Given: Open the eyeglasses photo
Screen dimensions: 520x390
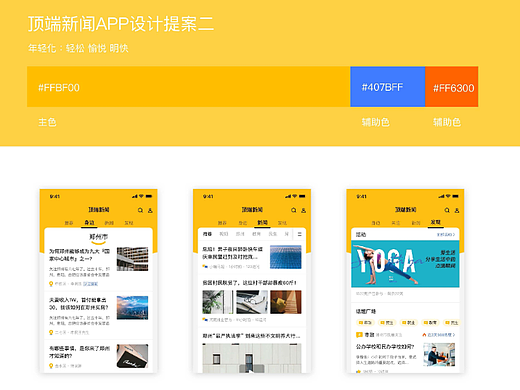Looking at the screenshot, I should coord(252,302).
